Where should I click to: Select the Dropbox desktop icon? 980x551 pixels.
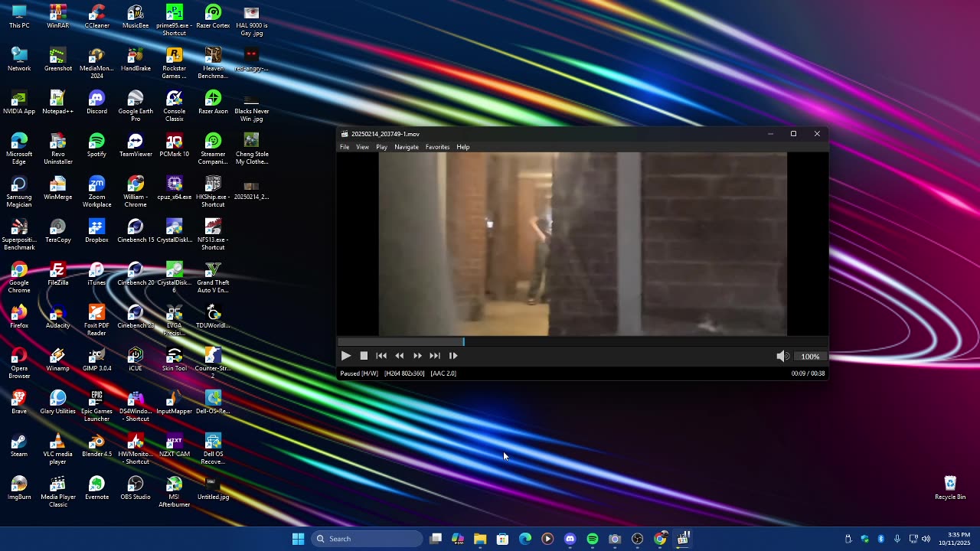tap(96, 231)
